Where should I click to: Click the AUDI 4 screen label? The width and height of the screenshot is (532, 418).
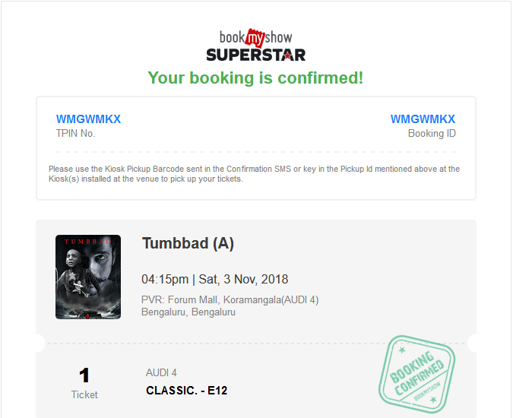[161, 372]
